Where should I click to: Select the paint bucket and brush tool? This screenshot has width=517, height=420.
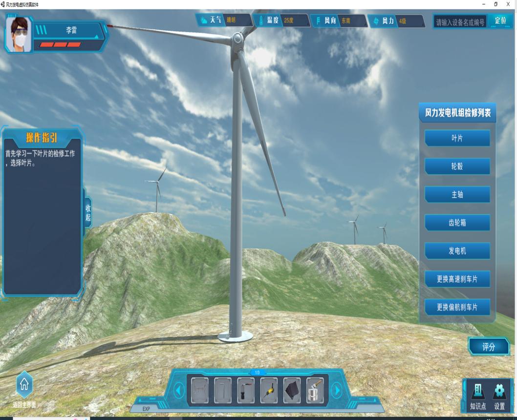(x=315, y=390)
